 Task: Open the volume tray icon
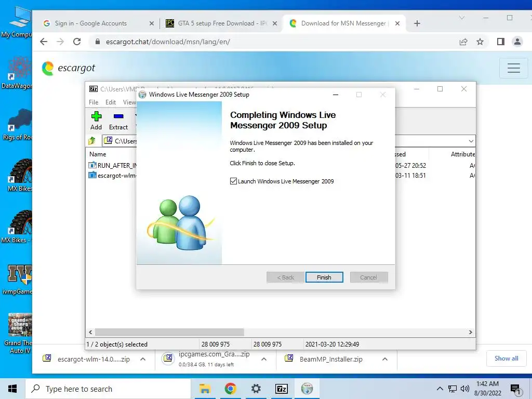464,389
